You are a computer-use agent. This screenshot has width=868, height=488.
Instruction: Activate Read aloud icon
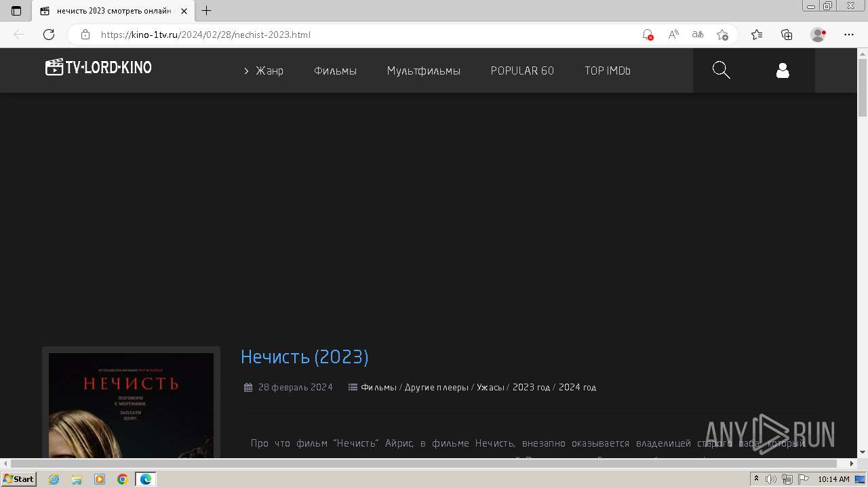click(673, 35)
